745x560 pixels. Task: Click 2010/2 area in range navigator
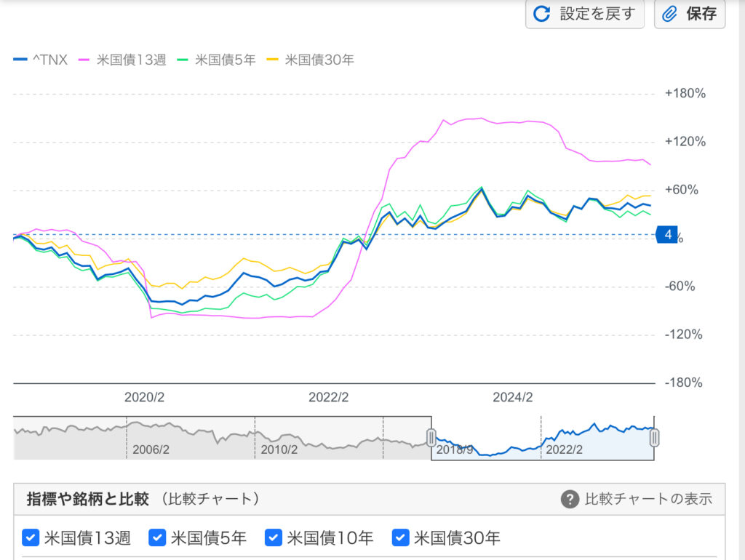279,449
